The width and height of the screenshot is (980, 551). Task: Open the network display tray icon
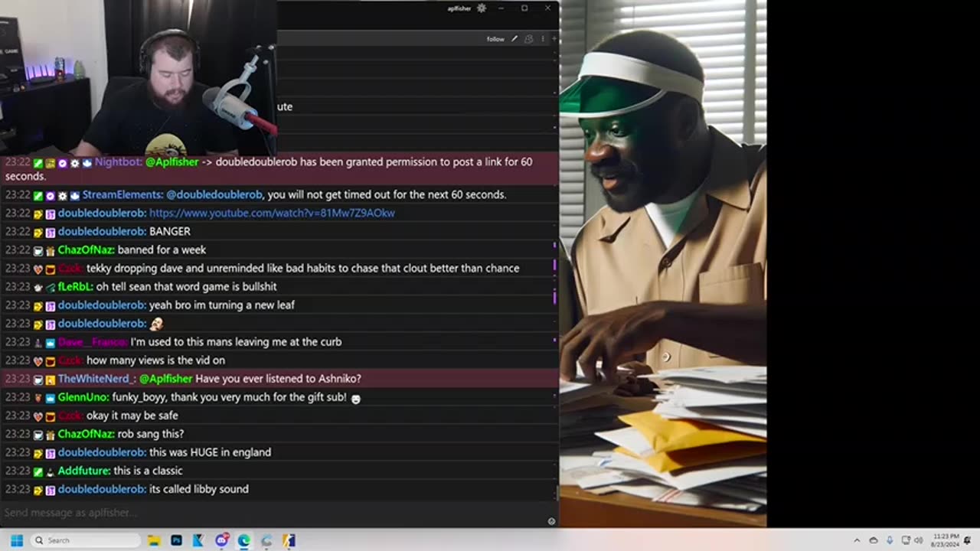pos(906,540)
